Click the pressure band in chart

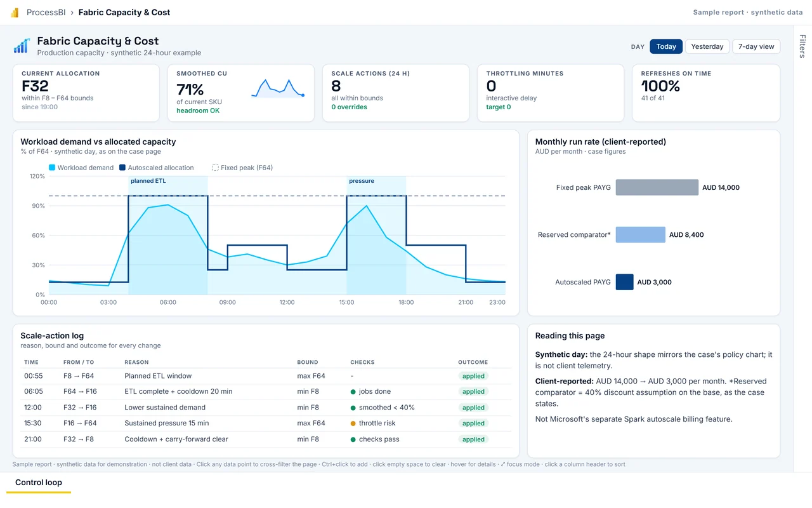376,236
